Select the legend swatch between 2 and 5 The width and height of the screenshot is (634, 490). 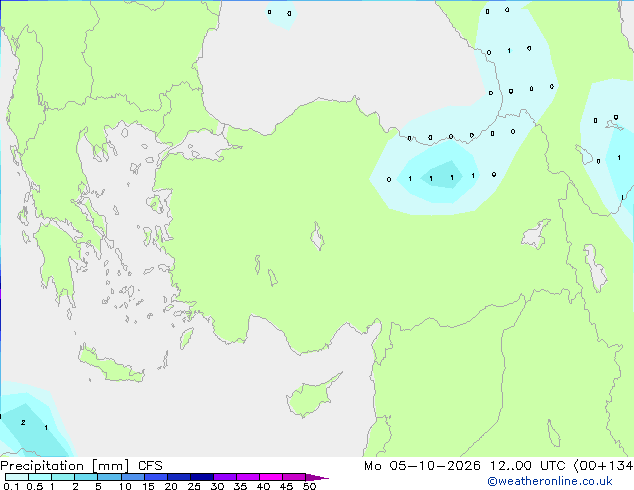pyautogui.click(x=86, y=477)
